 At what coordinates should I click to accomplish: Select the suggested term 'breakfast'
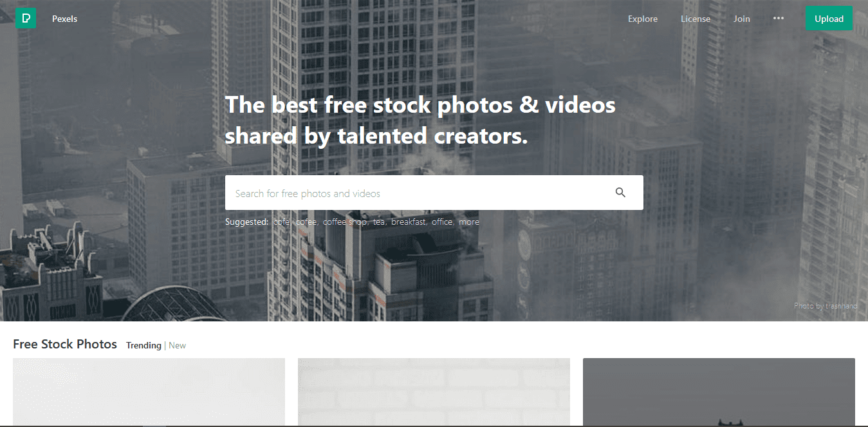pyautogui.click(x=409, y=222)
